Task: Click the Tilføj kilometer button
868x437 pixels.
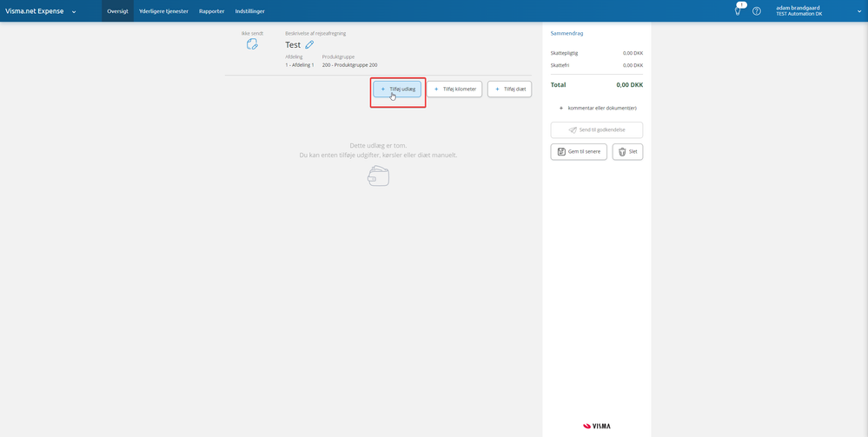Action: click(x=454, y=89)
